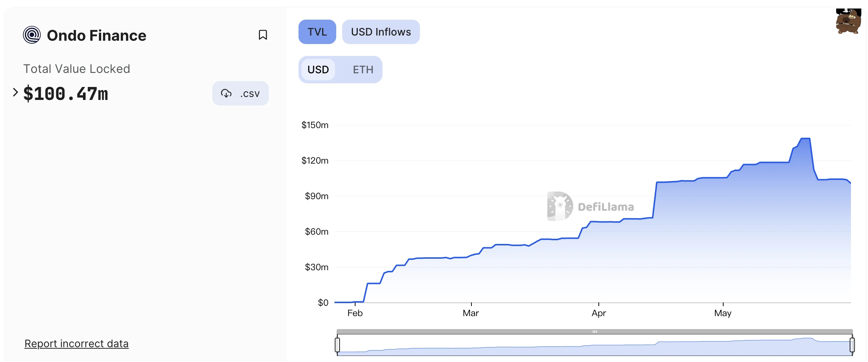Grab the left handle of range slider

point(337,345)
